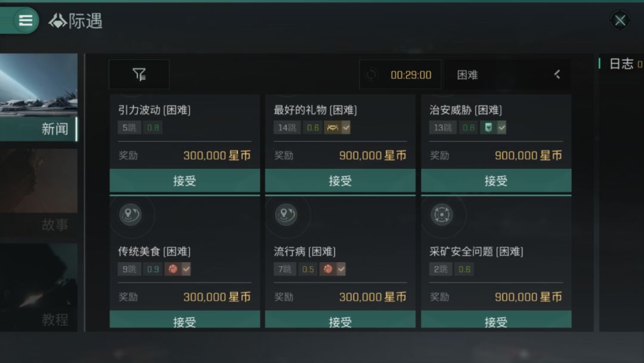Accept the 治安威胁 mission

pos(496,181)
